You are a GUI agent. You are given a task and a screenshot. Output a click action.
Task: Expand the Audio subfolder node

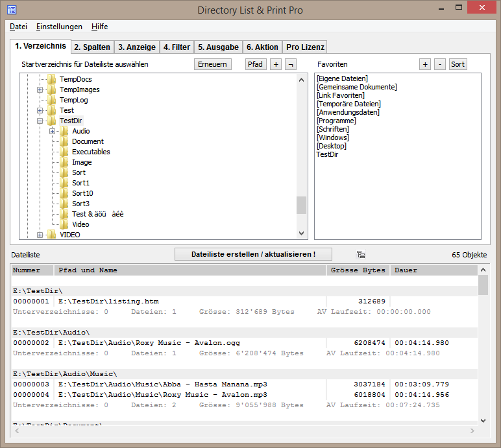tap(53, 131)
